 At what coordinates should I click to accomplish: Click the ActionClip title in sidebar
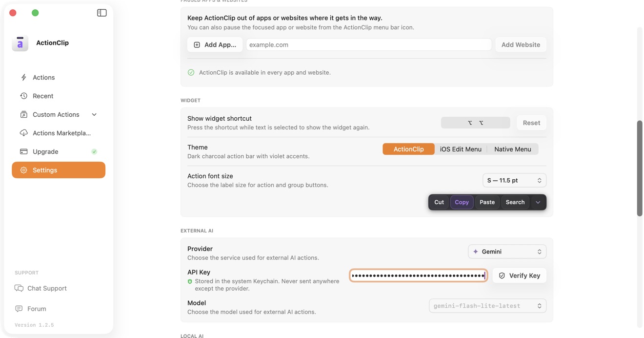coord(52,43)
